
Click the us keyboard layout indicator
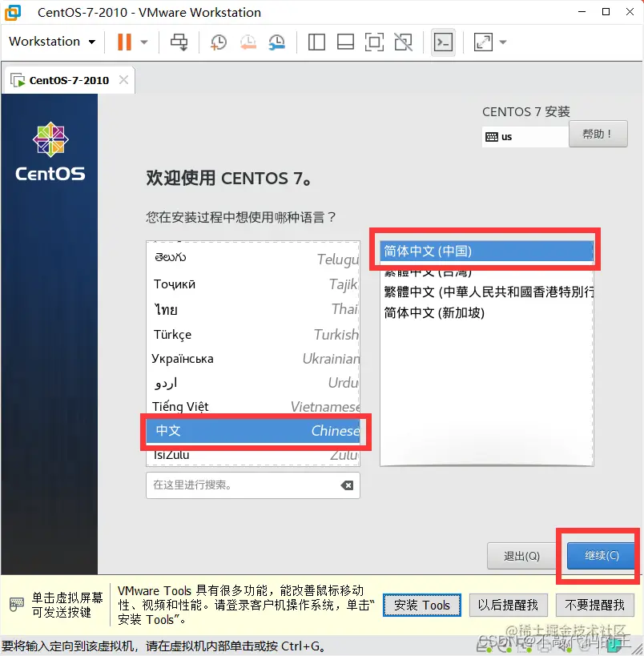tap(525, 136)
